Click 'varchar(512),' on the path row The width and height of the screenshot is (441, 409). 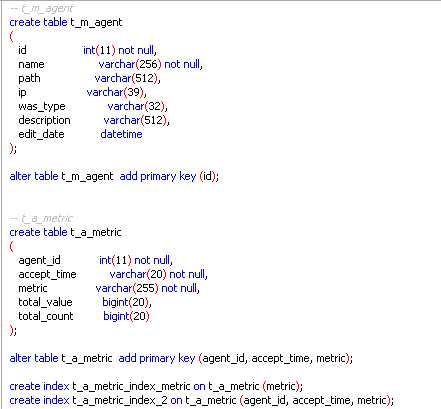click(x=127, y=78)
